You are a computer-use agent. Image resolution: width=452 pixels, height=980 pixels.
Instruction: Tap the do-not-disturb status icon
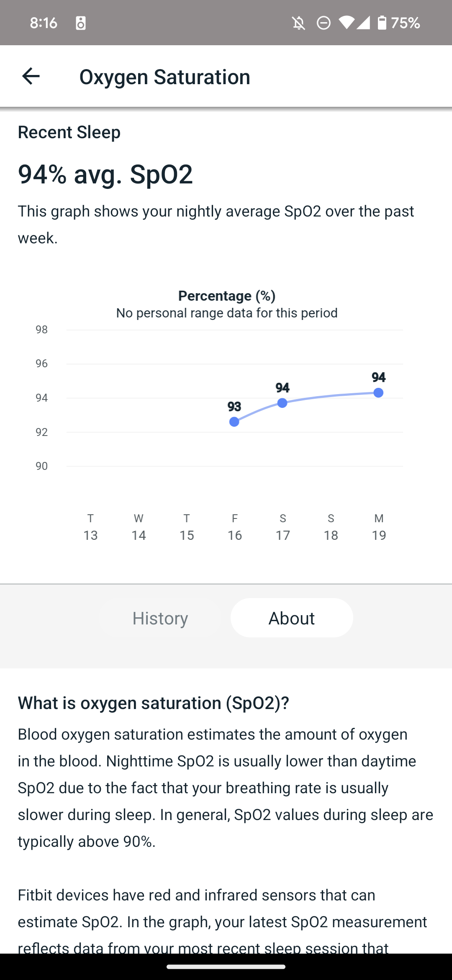pos(324,23)
